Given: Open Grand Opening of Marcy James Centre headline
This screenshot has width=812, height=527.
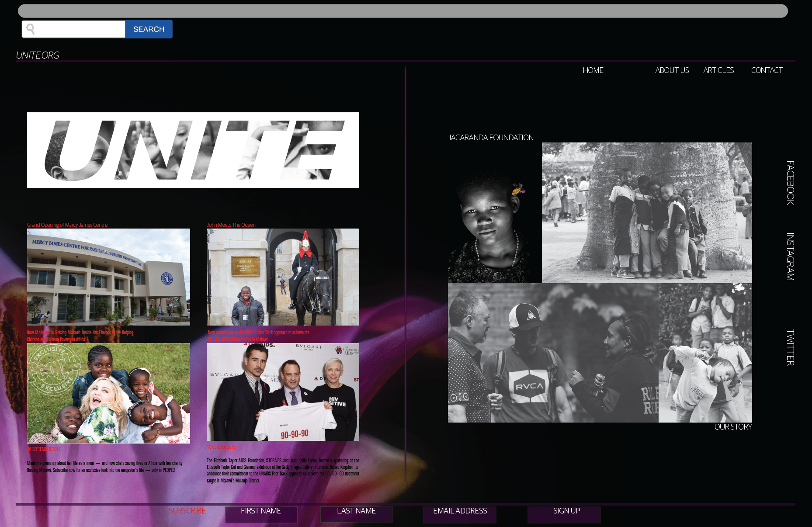Looking at the screenshot, I should point(67,225).
